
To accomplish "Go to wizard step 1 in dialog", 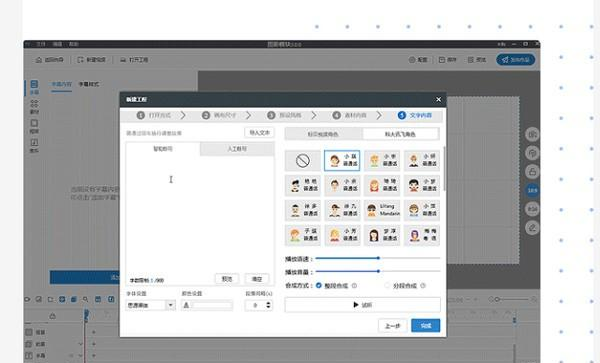I will click(x=154, y=115).
